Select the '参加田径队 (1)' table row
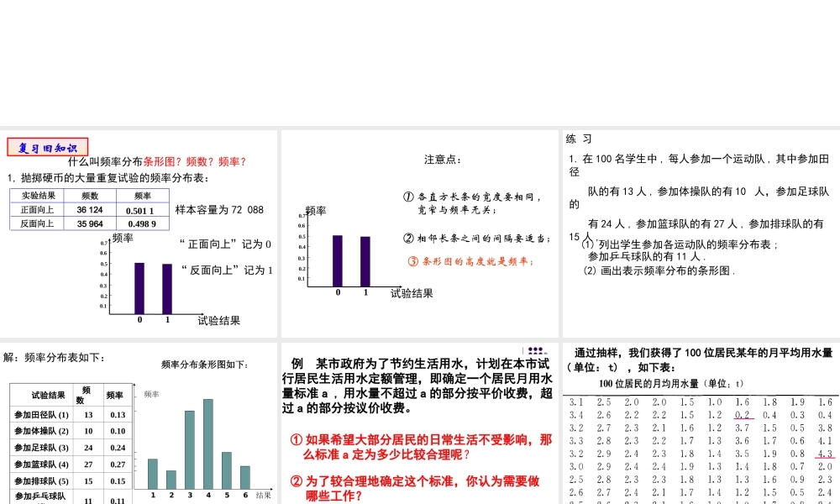The width and height of the screenshot is (840, 504). coord(71,415)
